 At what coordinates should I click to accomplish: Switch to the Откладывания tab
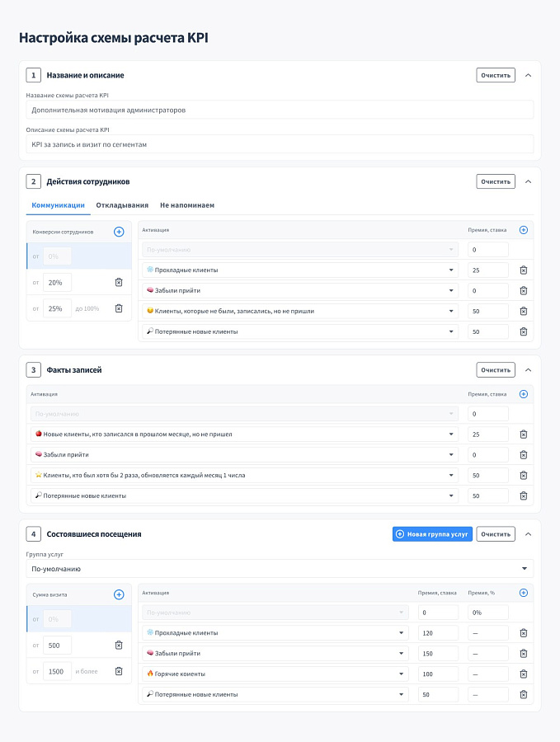click(x=122, y=205)
